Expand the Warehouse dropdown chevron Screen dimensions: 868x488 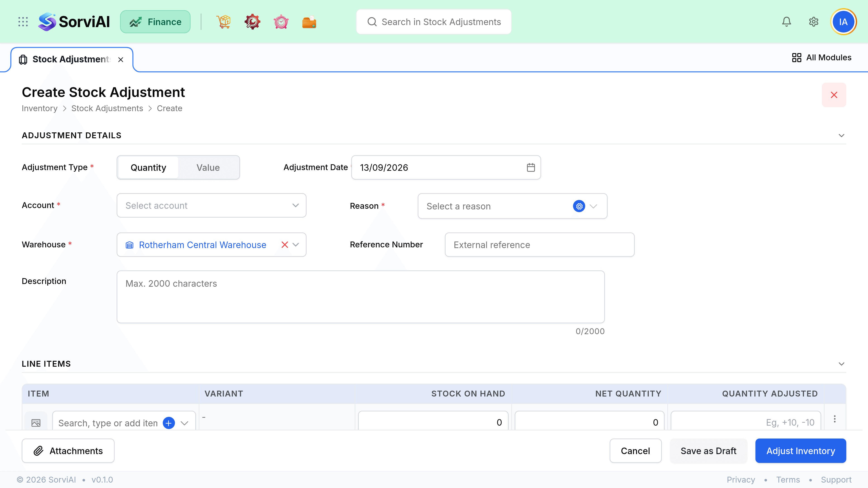(295, 245)
